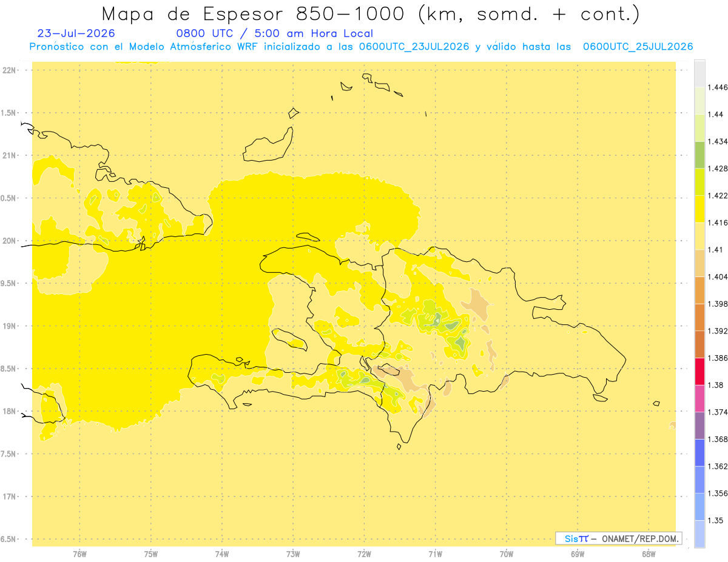Click the colorbar value 1.428
The image size is (728, 562).
(x=718, y=169)
